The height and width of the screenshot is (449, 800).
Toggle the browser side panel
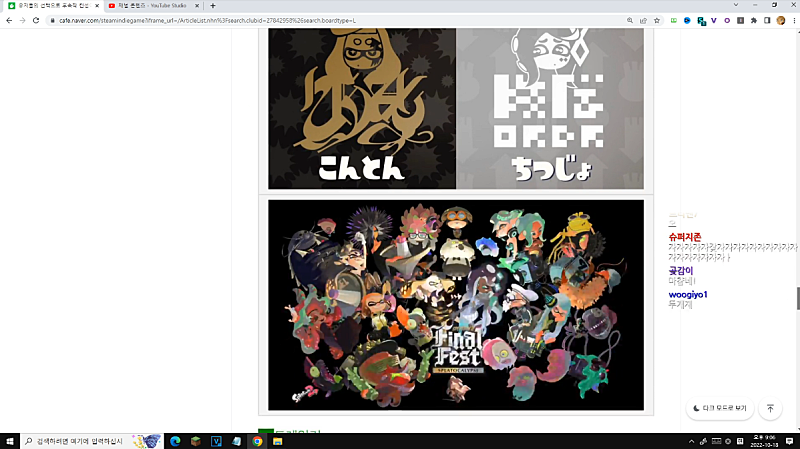coord(767,20)
